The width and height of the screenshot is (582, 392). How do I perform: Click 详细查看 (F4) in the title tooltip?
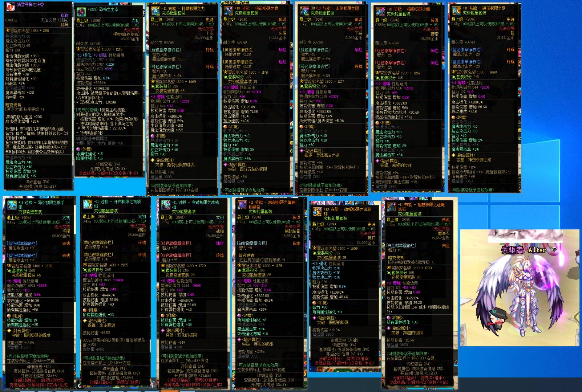coord(37,182)
